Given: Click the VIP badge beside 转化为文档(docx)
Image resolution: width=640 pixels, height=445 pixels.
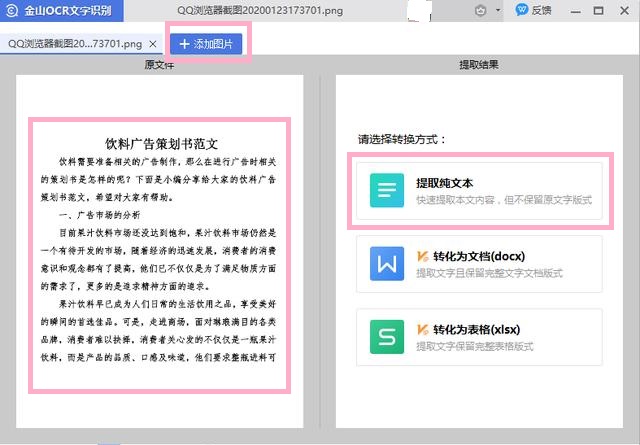Looking at the screenshot, I should 422,256.
